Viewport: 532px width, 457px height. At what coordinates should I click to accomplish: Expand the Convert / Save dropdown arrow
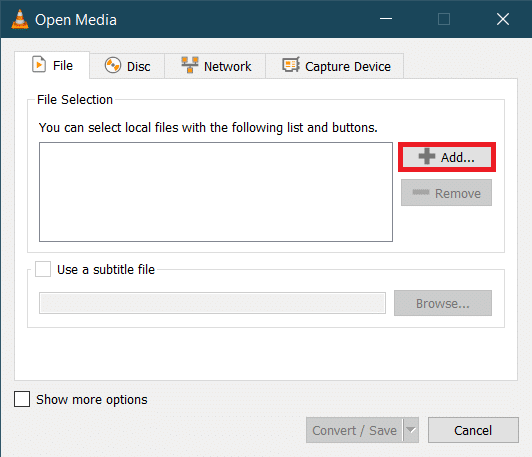tap(411, 430)
